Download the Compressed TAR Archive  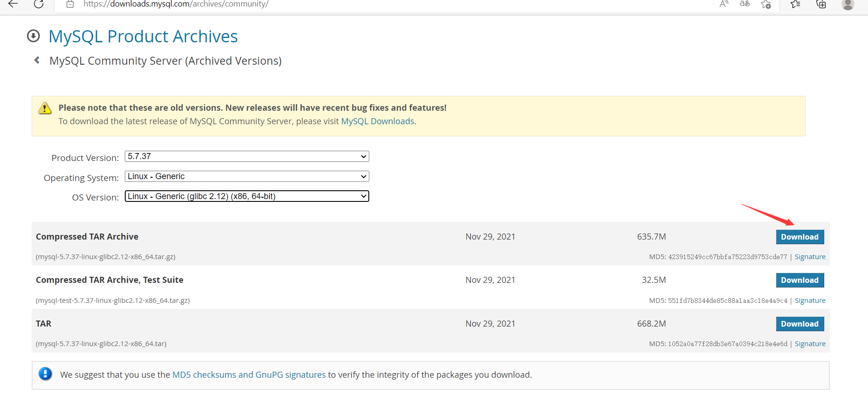(800, 237)
